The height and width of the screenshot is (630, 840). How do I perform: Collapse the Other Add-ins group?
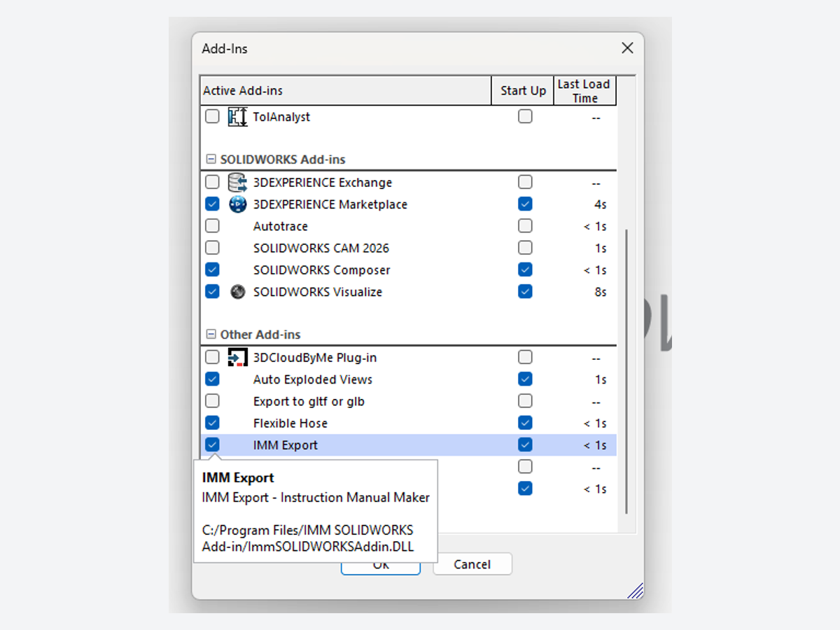211,335
